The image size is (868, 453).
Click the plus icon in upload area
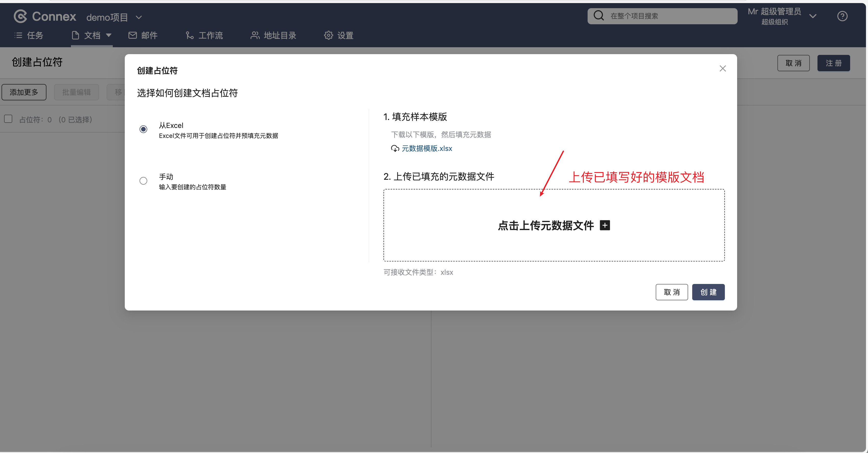coord(605,225)
